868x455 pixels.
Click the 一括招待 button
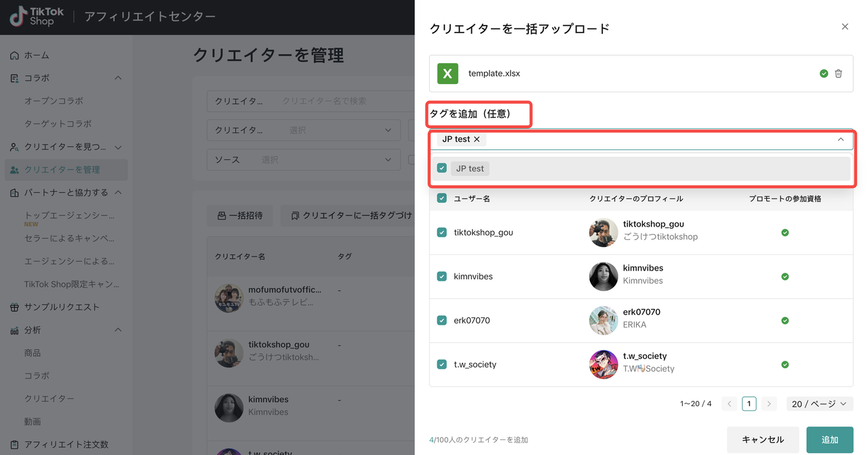coord(239,216)
